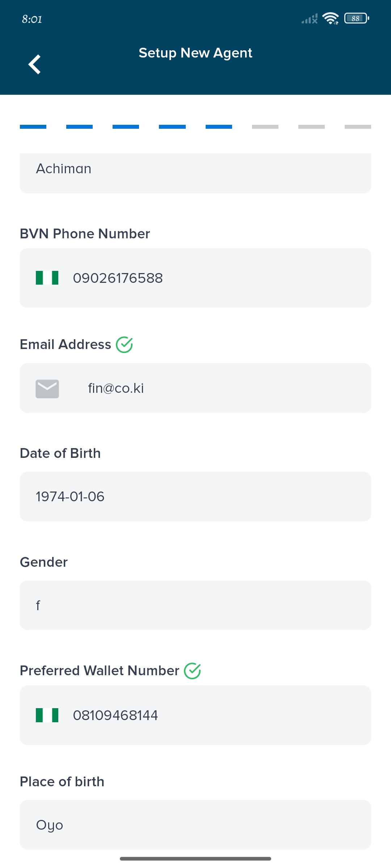The width and height of the screenshot is (391, 868).
Task: Open the Gender selection field
Action: pyautogui.click(x=195, y=605)
